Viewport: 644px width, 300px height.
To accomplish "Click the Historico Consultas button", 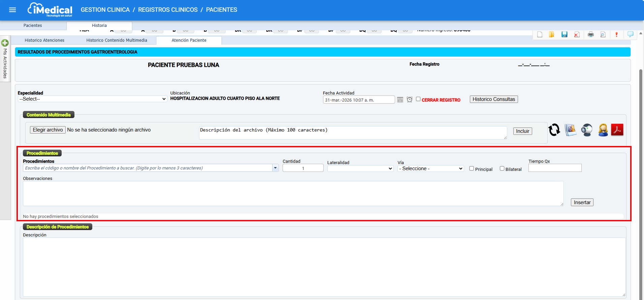I will (493, 99).
